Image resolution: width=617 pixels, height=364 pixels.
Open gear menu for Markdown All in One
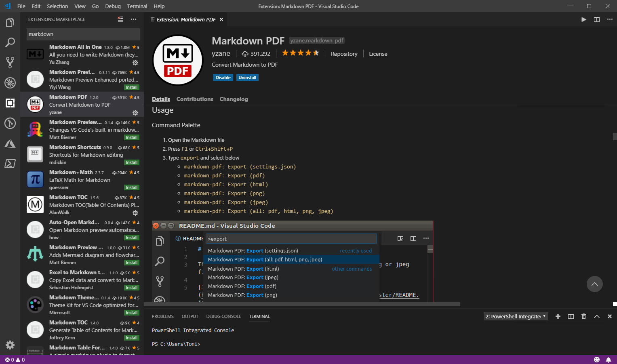click(x=135, y=63)
